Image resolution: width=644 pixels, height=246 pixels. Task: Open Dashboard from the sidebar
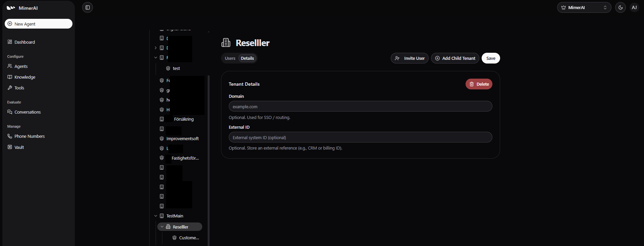click(x=24, y=42)
